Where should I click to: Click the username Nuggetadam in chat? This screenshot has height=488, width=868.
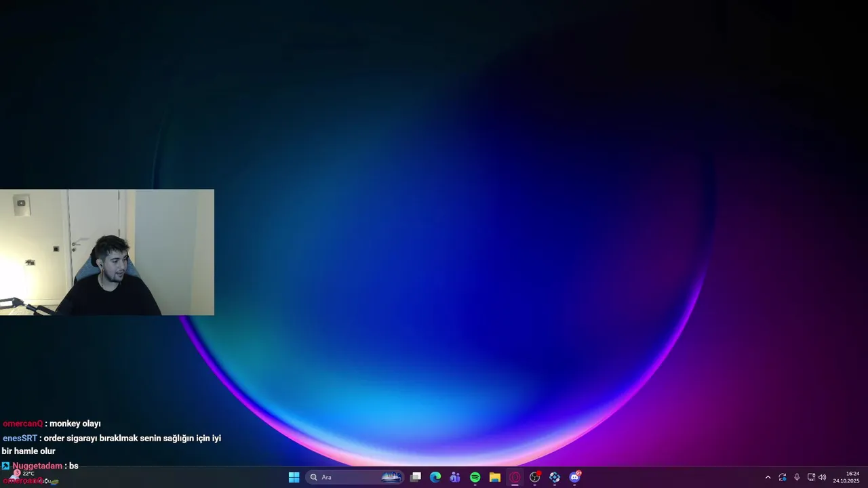coord(37,466)
